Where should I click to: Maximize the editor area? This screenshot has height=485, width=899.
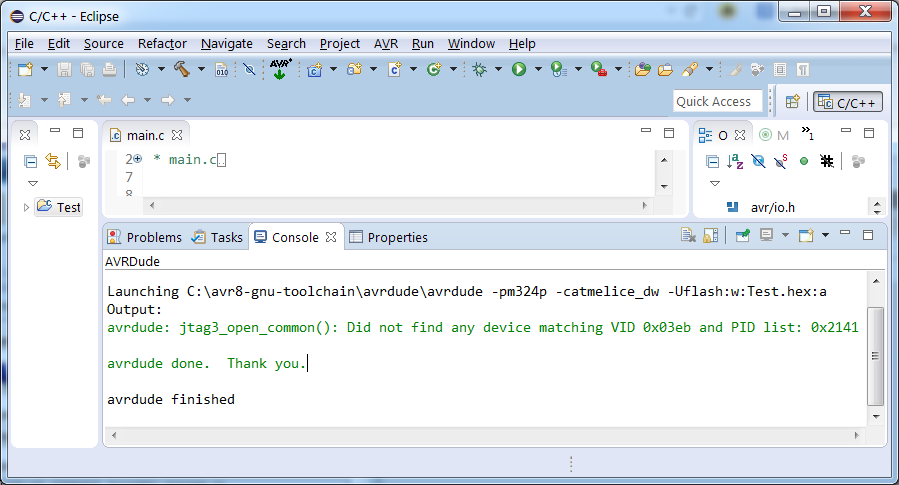tap(669, 133)
